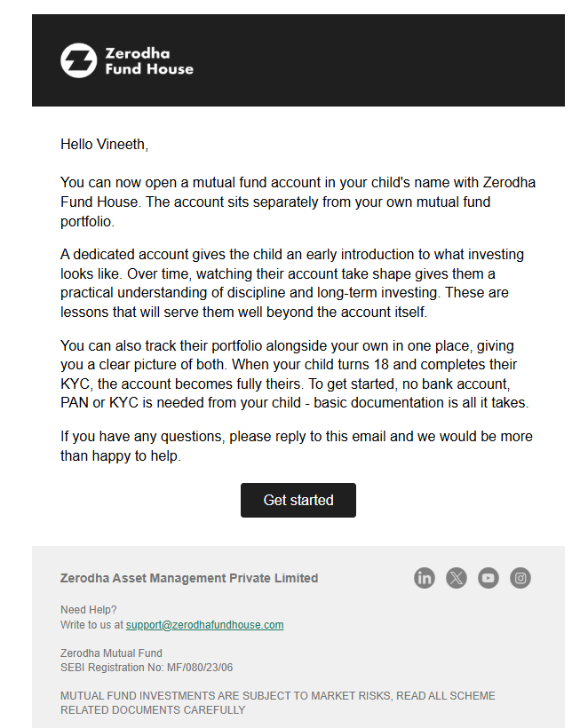This screenshot has width=580, height=728.
Task: Click the Hello Vineeth greeting line
Action: pos(105,145)
